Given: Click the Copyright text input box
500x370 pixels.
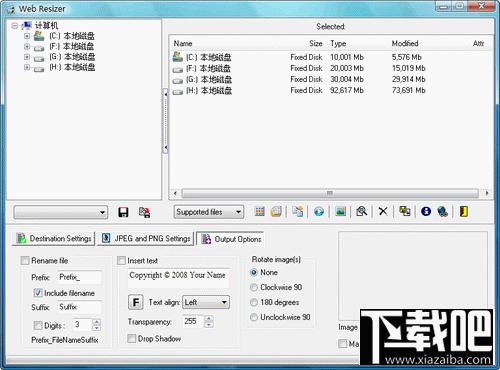Looking at the screenshot, I should coord(178,278).
